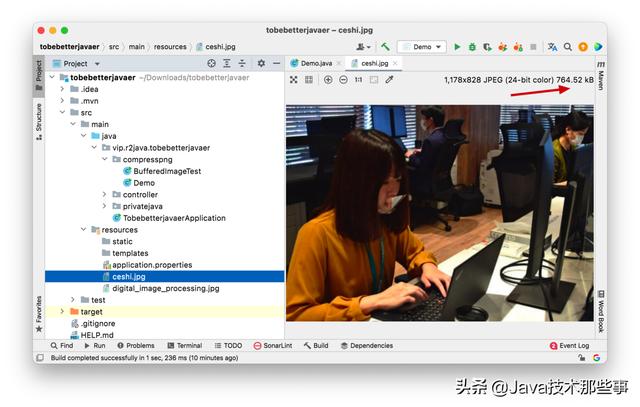Click the Google icon in status bar

596,358
